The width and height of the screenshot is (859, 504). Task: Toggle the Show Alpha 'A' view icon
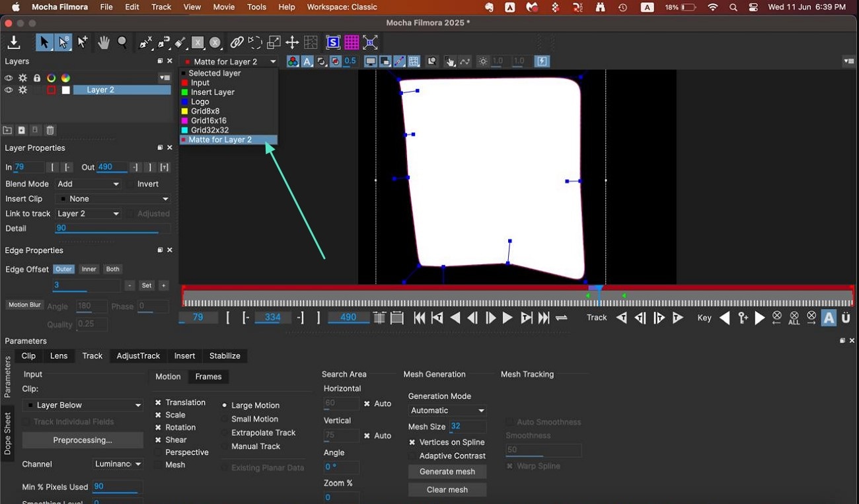307,61
